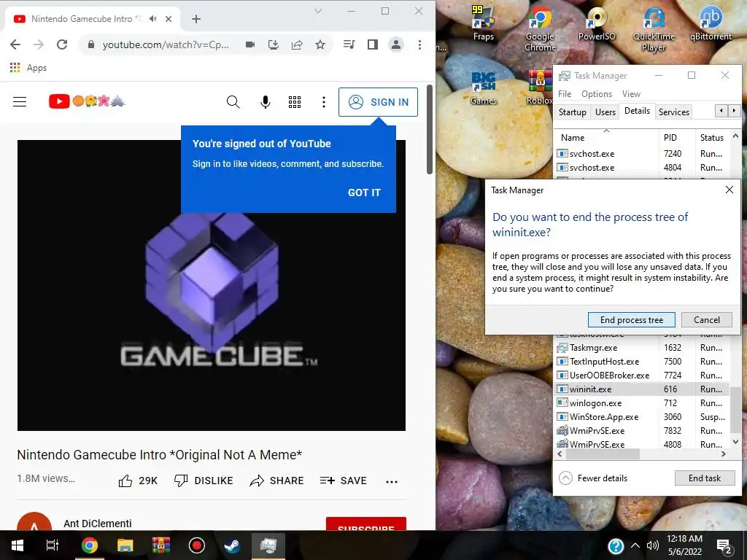
Task: Select Taskmgr.exe process row
Action: pyautogui.click(x=642, y=348)
